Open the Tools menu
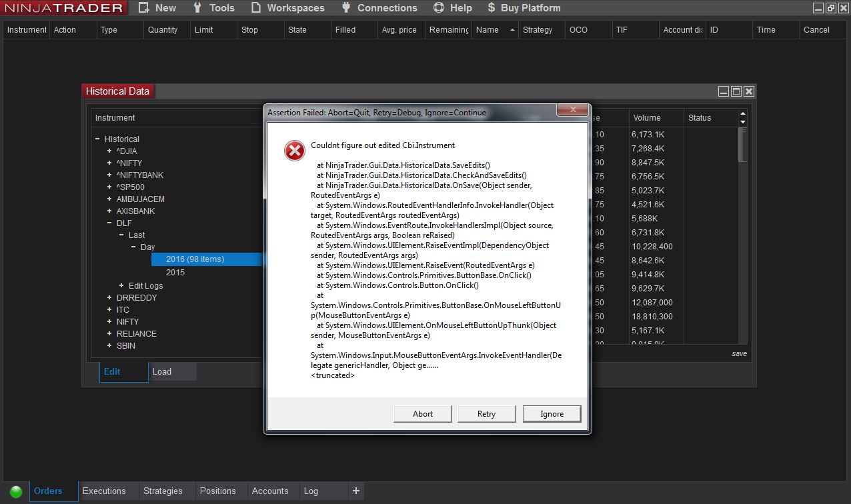The image size is (851, 504). tap(214, 8)
